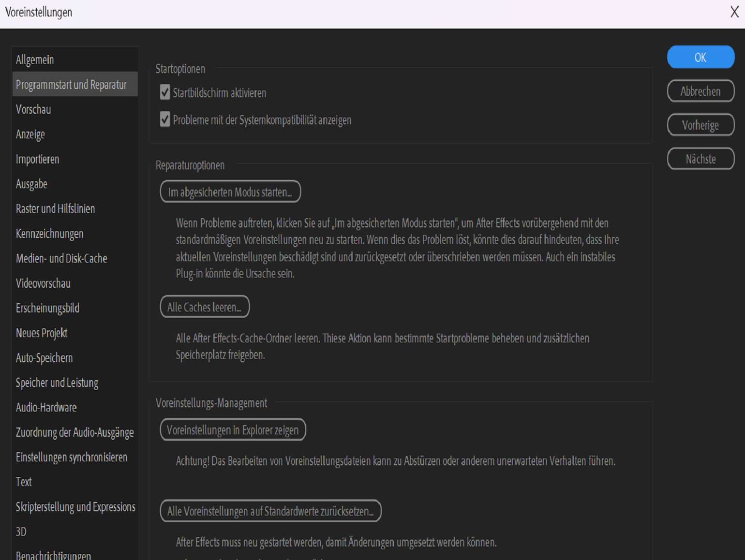This screenshot has width=745, height=560.
Task: Click the Voreinstellungs-Management section heading
Action: 211,403
